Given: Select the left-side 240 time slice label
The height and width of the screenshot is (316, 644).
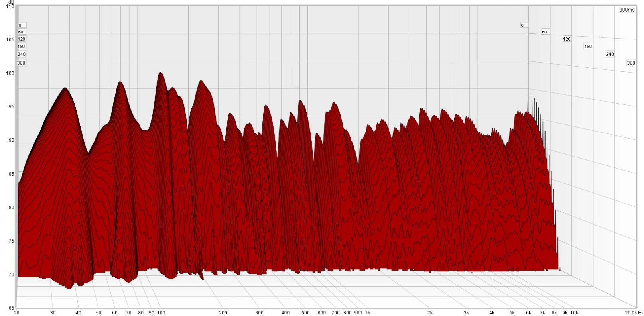Looking at the screenshot, I should pyautogui.click(x=22, y=54).
